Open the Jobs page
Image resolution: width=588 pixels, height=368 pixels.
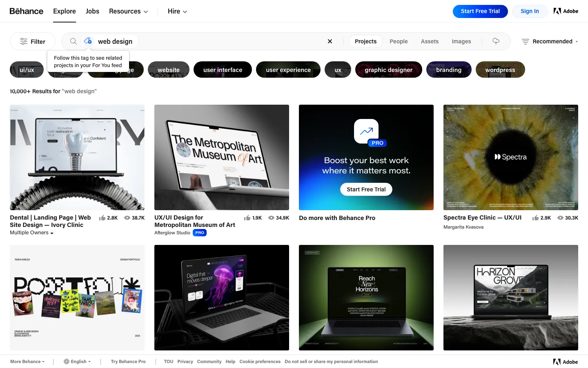pos(92,11)
